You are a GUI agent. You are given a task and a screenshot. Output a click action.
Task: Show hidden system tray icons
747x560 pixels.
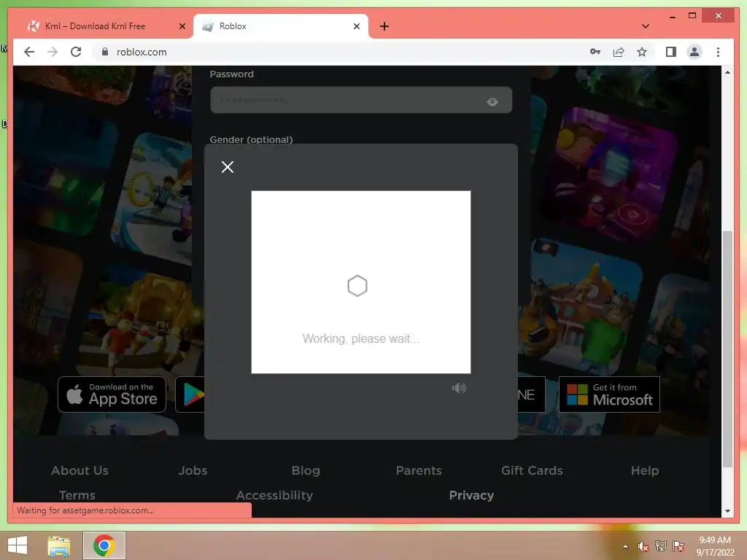[x=625, y=546]
